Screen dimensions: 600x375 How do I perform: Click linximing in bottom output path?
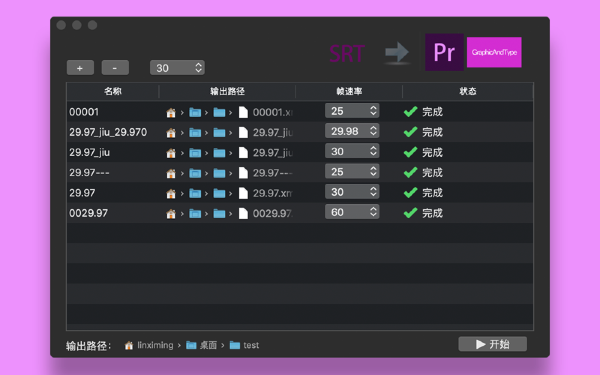point(155,345)
